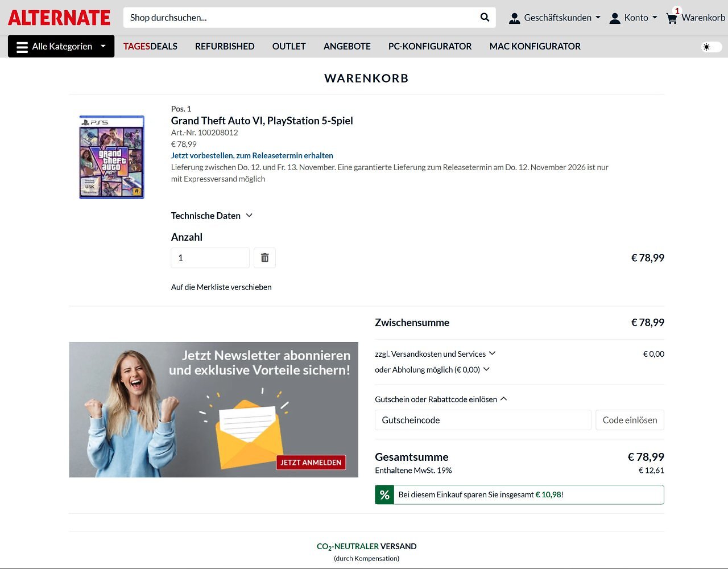Click the € 12,61 tax amount
Image resolution: width=728 pixels, height=569 pixels.
[651, 471]
